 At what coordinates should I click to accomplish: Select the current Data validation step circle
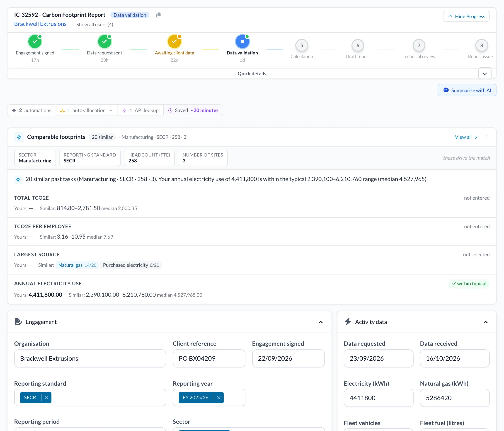click(242, 42)
